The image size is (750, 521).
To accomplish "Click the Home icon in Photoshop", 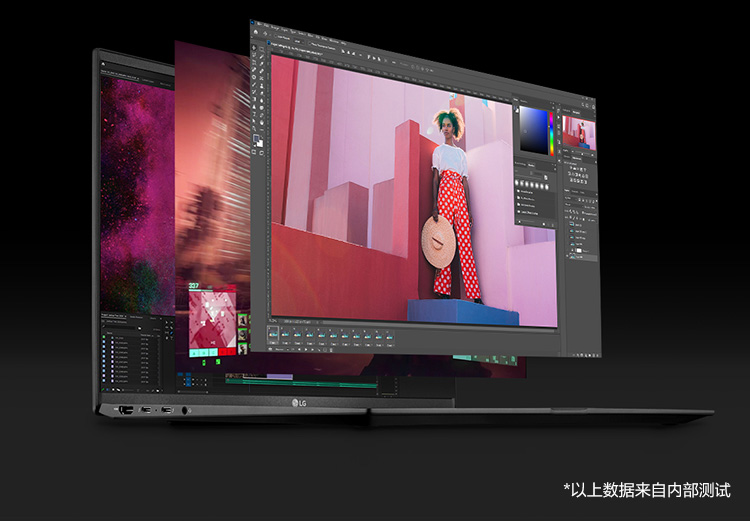I will (255, 32).
